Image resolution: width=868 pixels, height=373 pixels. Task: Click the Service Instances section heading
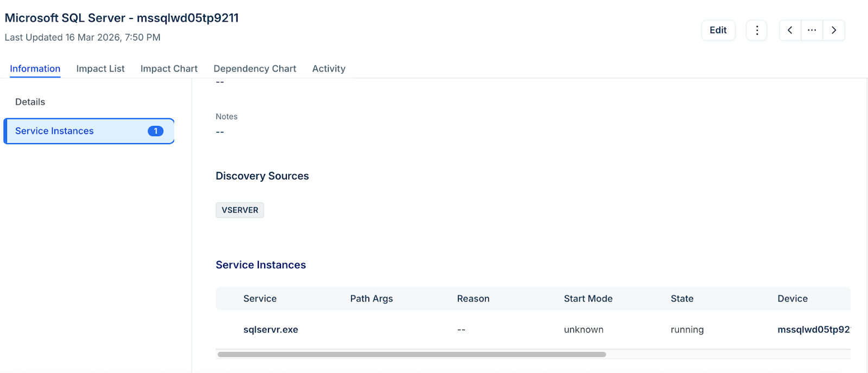[x=261, y=265]
